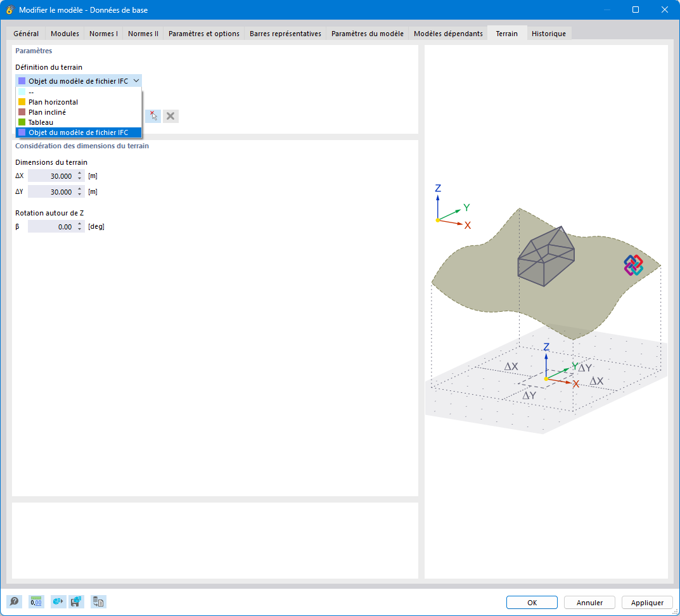Decrease ΔY with the down spinner arrow
The height and width of the screenshot is (616, 680).
click(x=80, y=195)
